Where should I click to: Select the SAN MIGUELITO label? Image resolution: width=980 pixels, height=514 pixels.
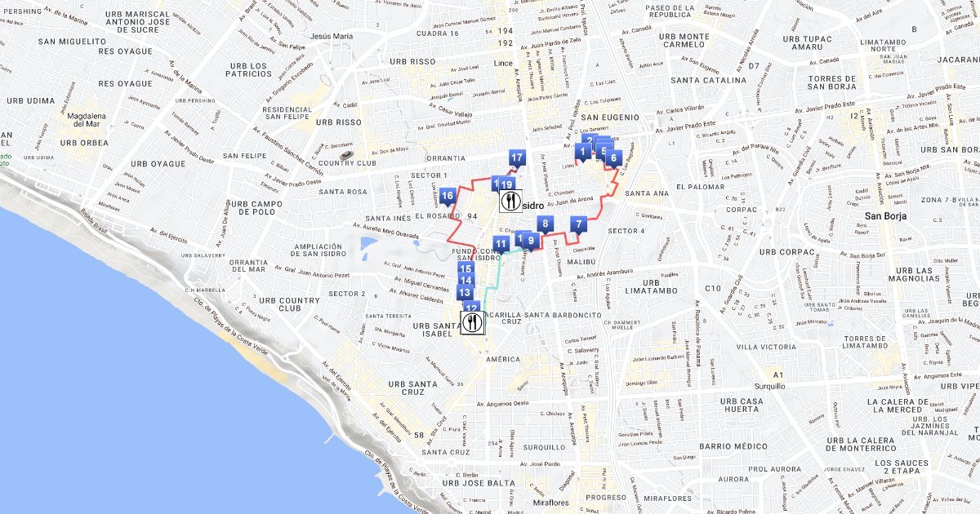[x=72, y=41]
